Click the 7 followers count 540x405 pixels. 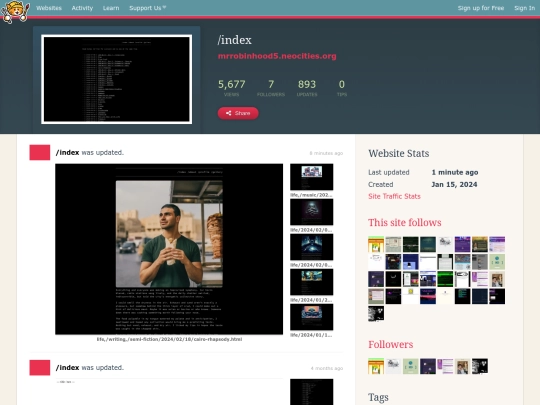[271, 87]
